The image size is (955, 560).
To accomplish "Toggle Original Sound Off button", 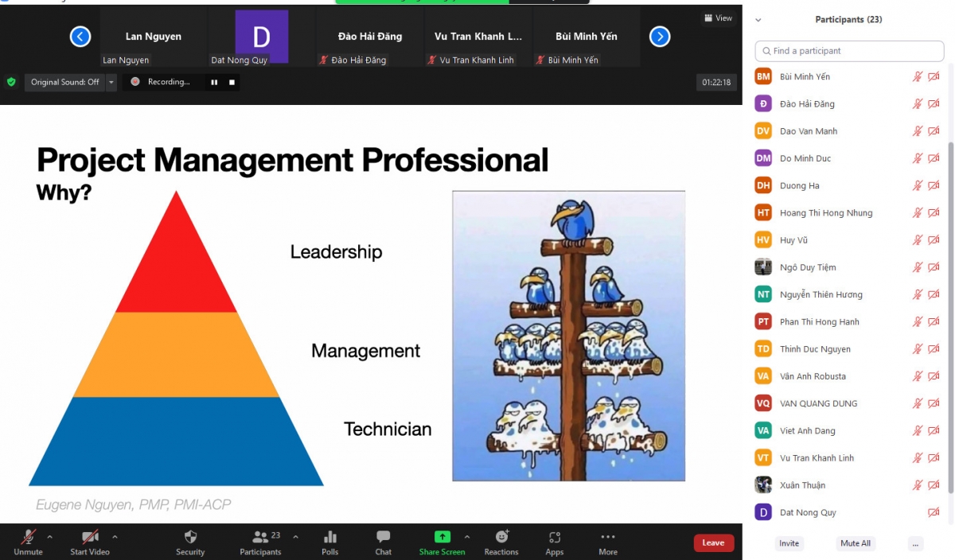I will pos(65,82).
